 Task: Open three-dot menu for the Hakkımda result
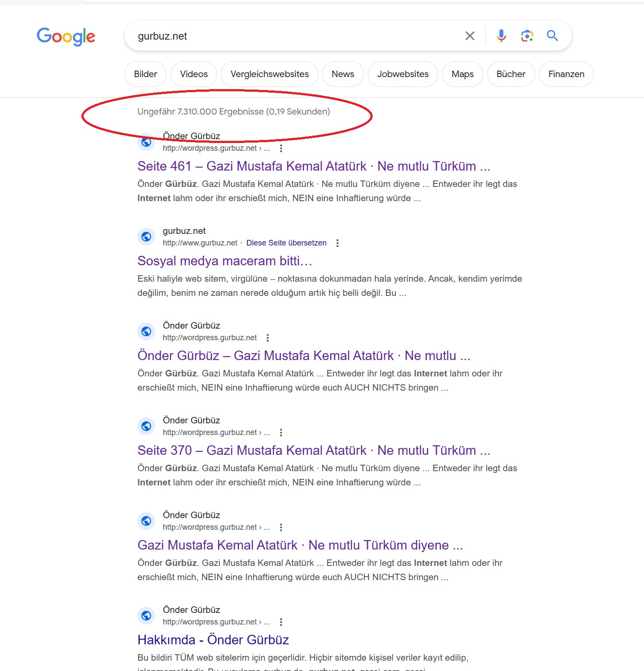click(281, 622)
